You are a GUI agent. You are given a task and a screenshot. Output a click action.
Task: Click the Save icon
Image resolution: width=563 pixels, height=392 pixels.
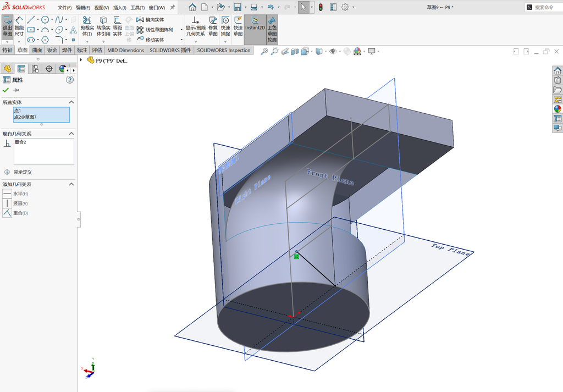click(238, 7)
